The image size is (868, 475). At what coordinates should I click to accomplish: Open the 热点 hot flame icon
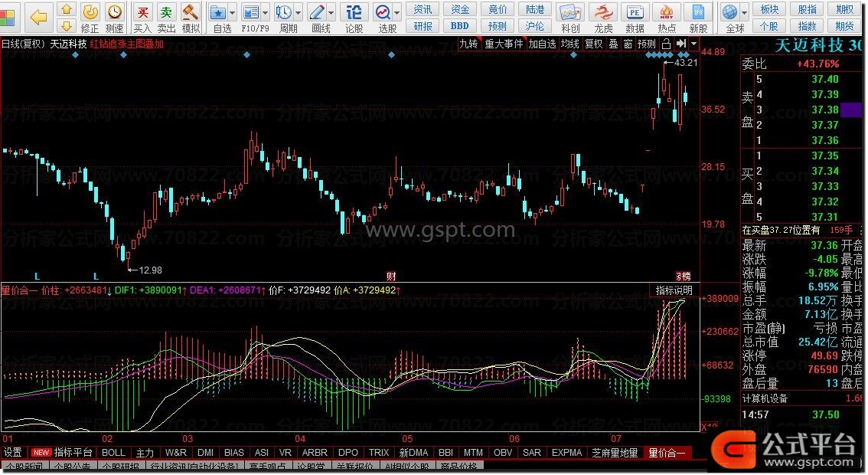click(667, 12)
